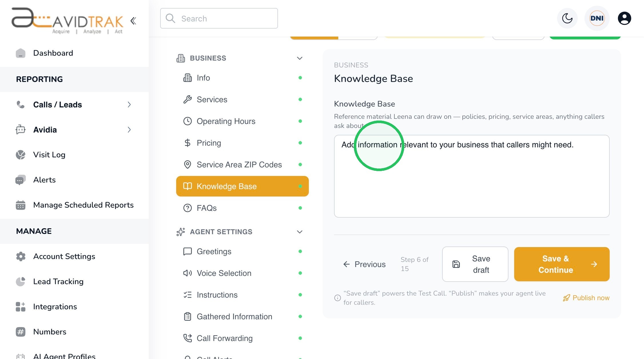Collapse the sidebar with double-chevron icon
This screenshot has width=644, height=359.
tap(133, 21)
